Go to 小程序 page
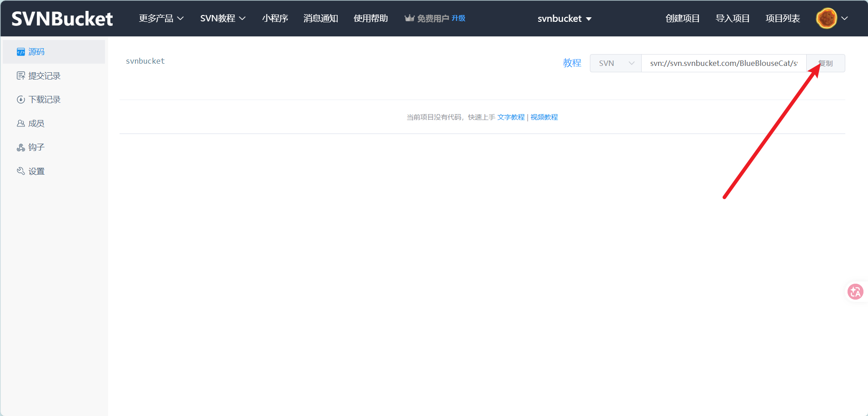 275,18
